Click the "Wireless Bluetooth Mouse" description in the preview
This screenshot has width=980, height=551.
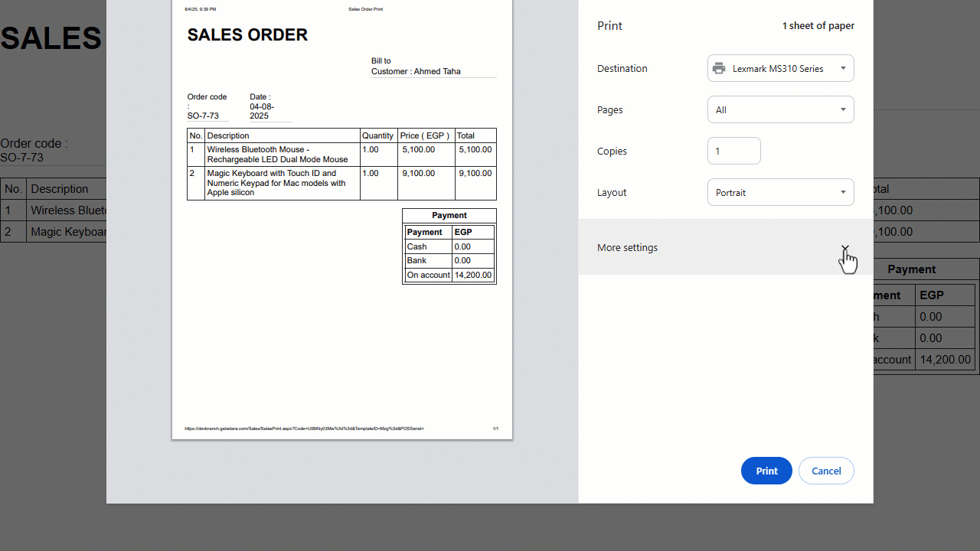[x=277, y=155]
